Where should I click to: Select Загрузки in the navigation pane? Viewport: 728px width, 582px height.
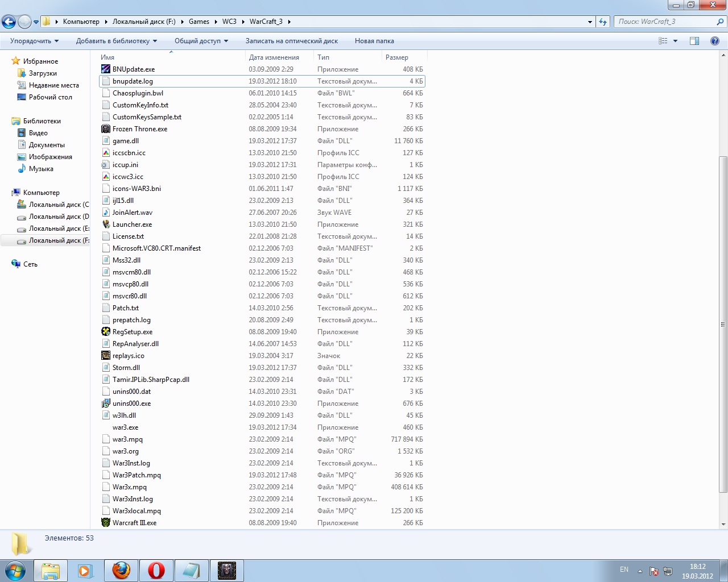tap(43, 73)
